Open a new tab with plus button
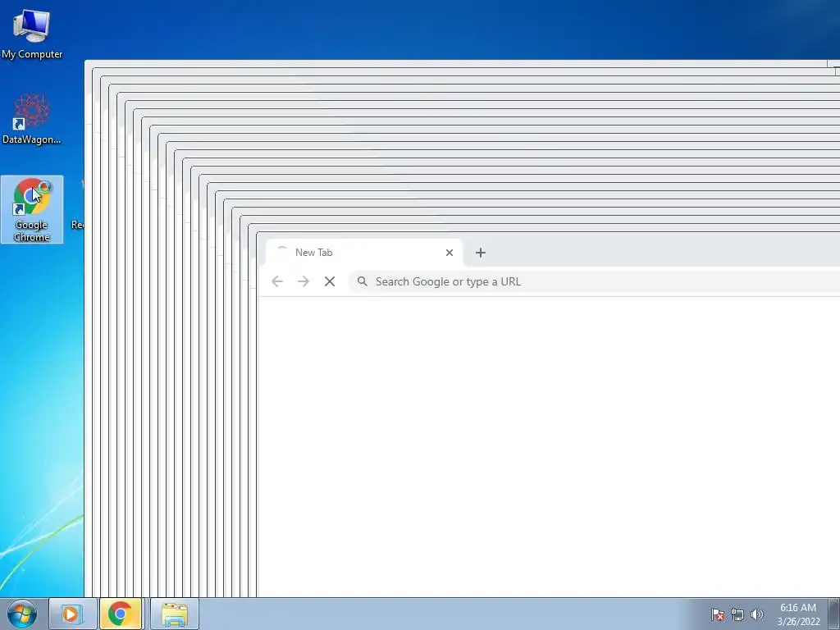 point(481,253)
